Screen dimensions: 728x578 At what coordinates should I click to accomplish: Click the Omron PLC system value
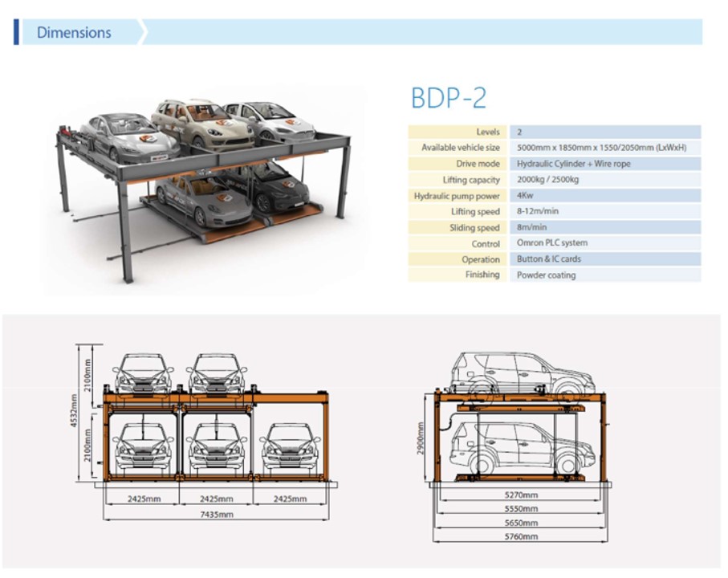click(552, 242)
